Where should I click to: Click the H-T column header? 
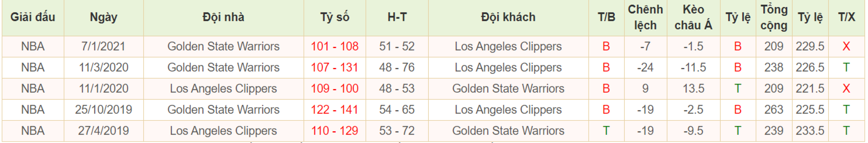397,17
